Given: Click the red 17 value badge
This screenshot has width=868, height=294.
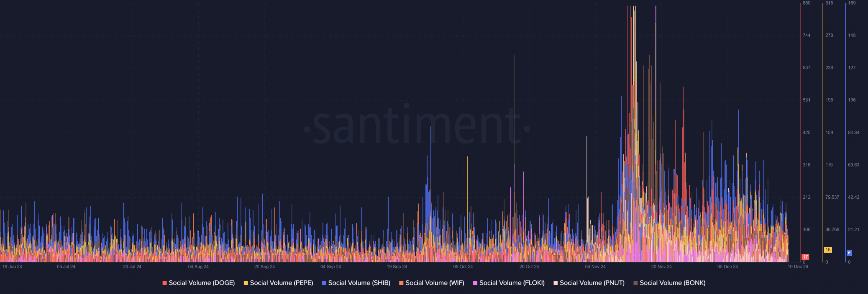Looking at the screenshot, I should [x=805, y=257].
